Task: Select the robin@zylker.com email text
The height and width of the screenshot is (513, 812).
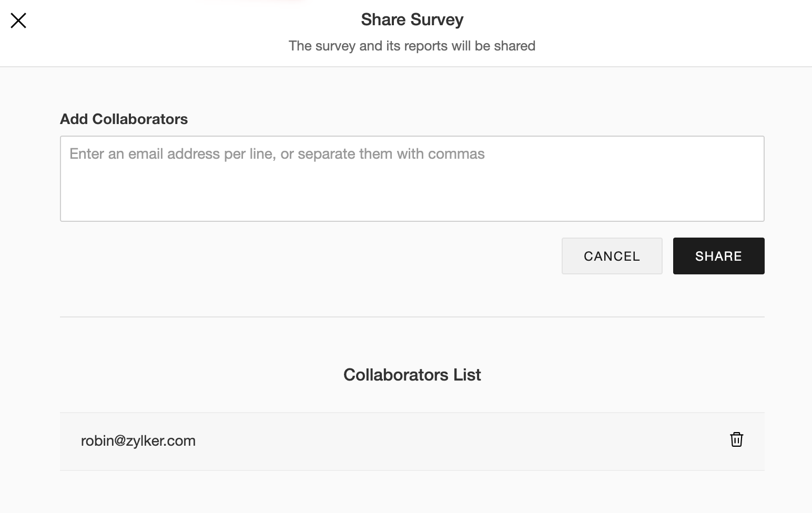Action: pyautogui.click(x=138, y=440)
